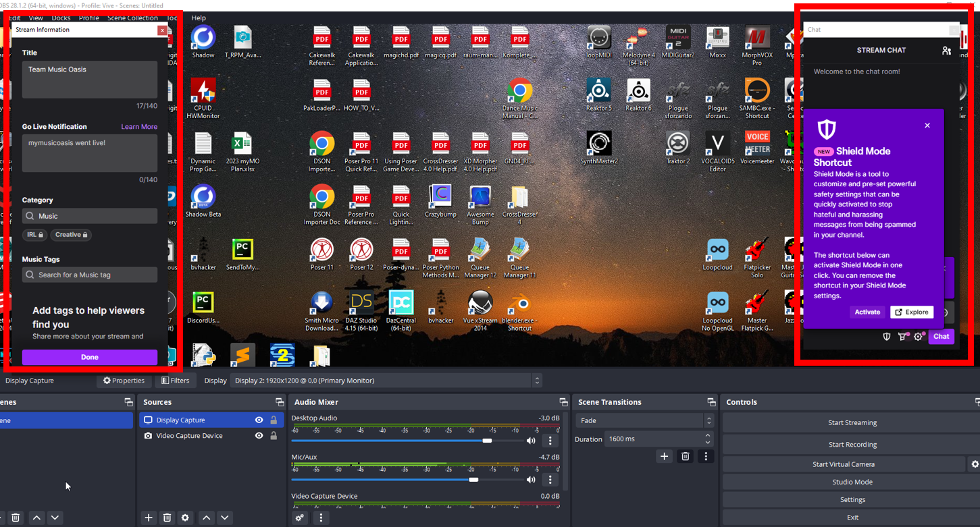The width and height of the screenshot is (980, 527).
Task: Click the Go Live Notification text field
Action: point(90,153)
